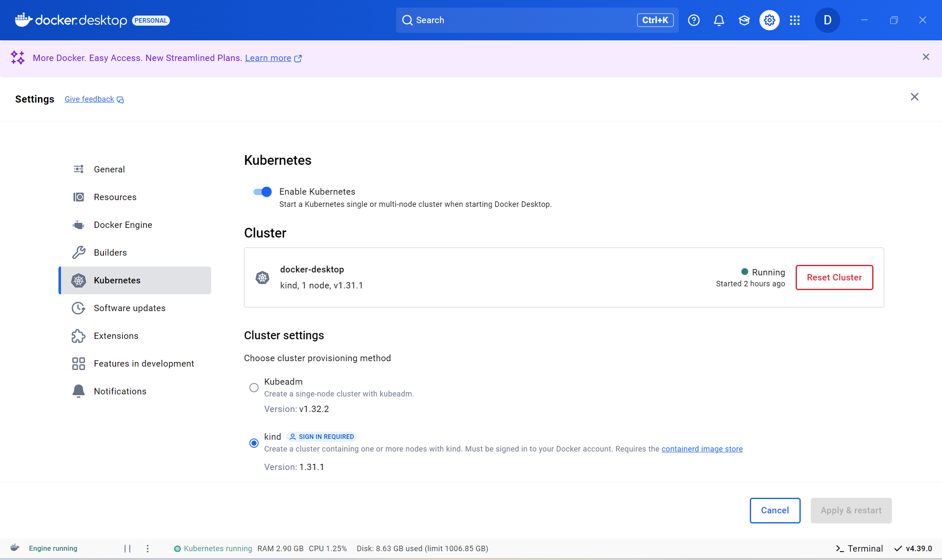Go to Notifications settings
The width and height of the screenshot is (942, 560).
pos(135,391)
